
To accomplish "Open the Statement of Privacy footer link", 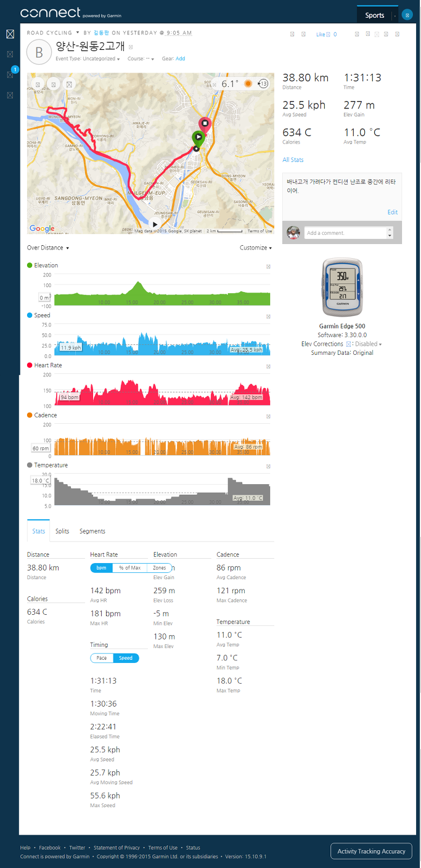I will pyautogui.click(x=116, y=848).
